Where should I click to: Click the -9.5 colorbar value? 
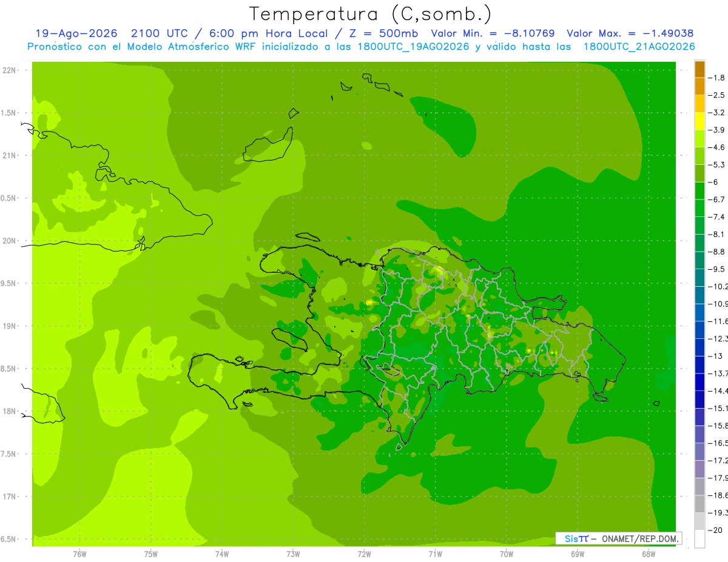tap(717, 269)
